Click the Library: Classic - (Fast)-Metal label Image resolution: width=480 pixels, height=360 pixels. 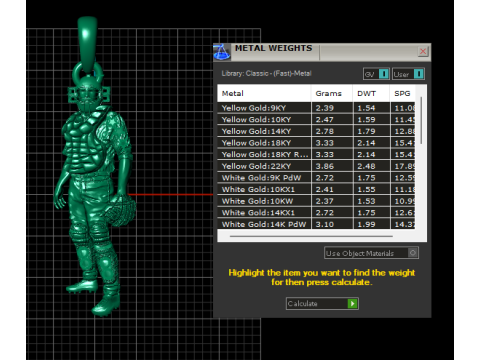(x=266, y=73)
